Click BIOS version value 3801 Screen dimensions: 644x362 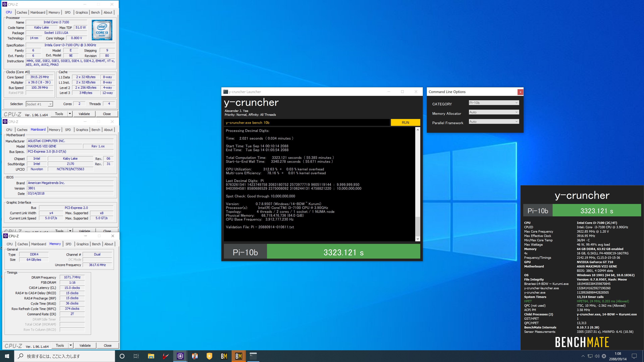(70, 188)
